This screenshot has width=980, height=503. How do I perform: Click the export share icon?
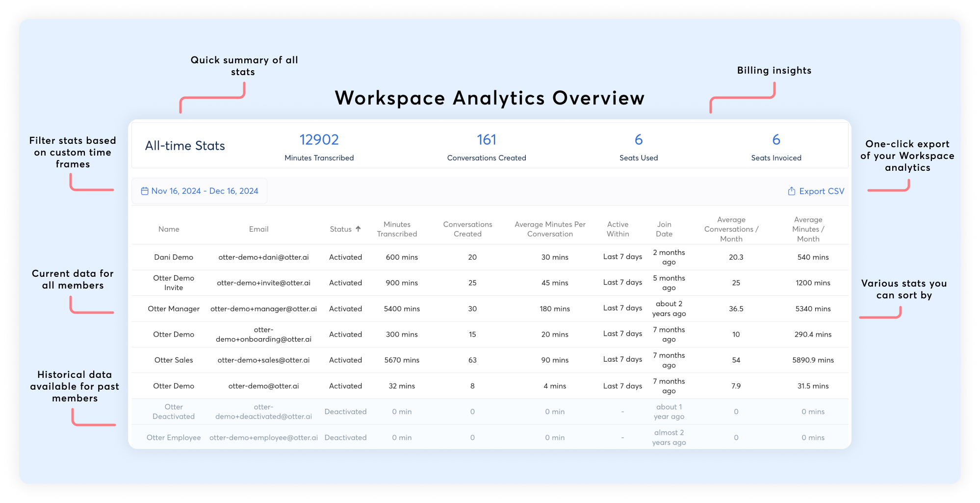[x=791, y=191]
